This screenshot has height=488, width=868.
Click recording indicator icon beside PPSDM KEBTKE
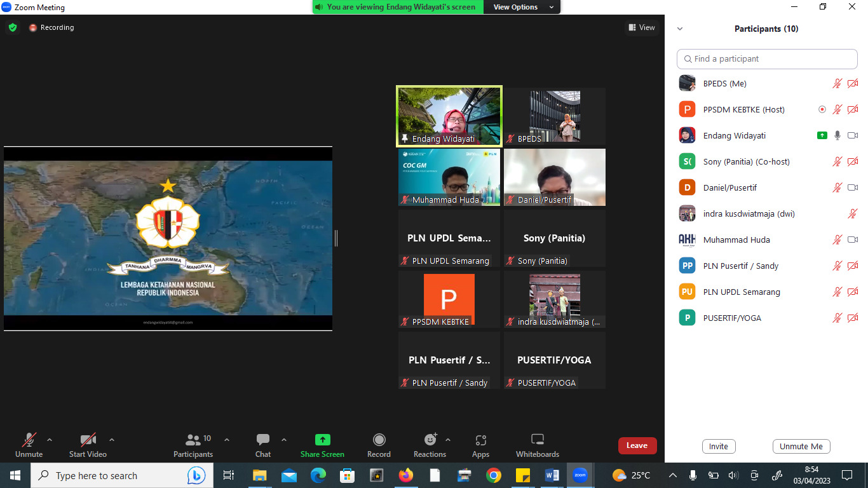pos(822,109)
